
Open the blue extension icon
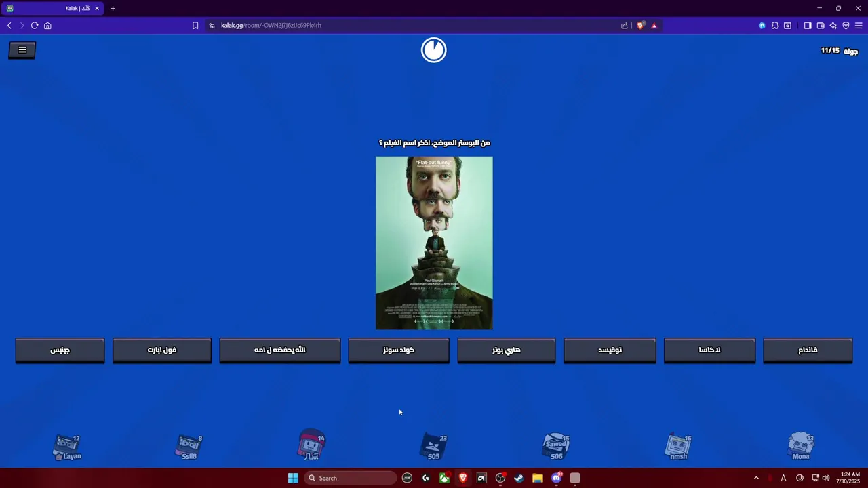click(x=762, y=26)
